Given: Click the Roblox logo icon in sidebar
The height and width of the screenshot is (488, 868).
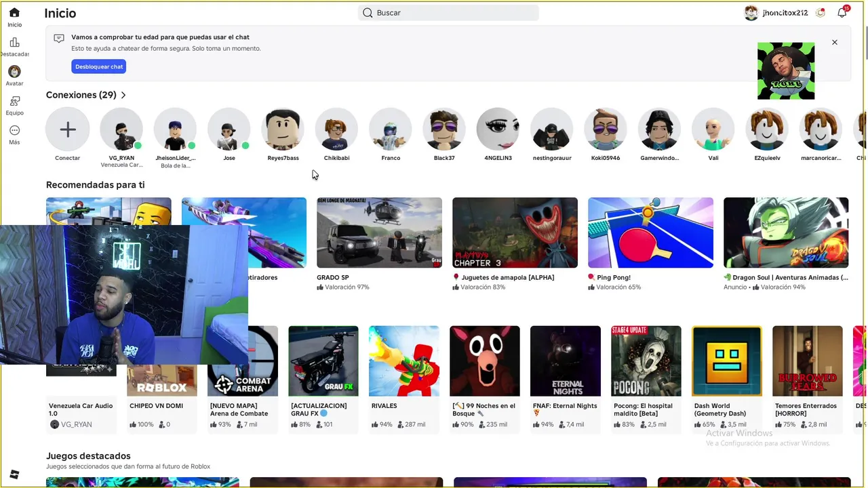Looking at the screenshot, I should (x=14, y=474).
